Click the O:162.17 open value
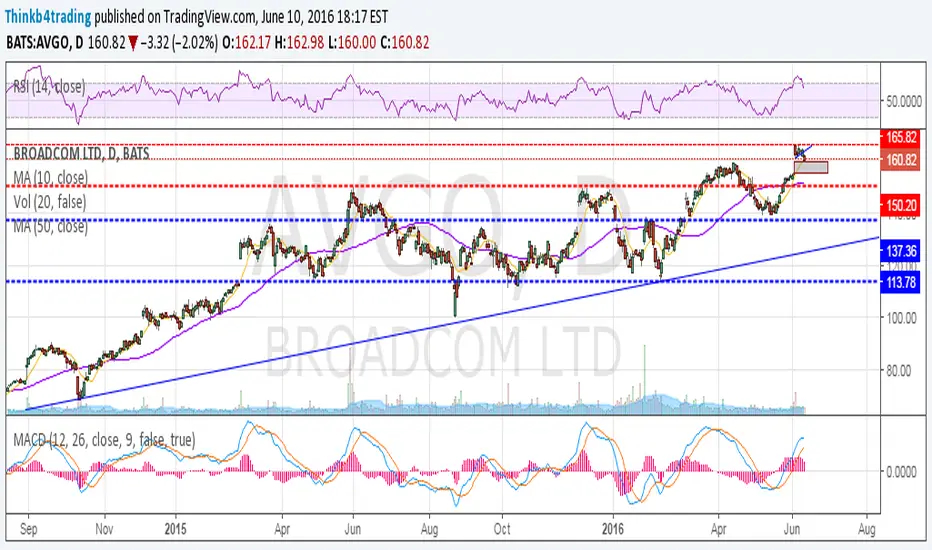This screenshot has height=550, width=932. click(x=247, y=42)
